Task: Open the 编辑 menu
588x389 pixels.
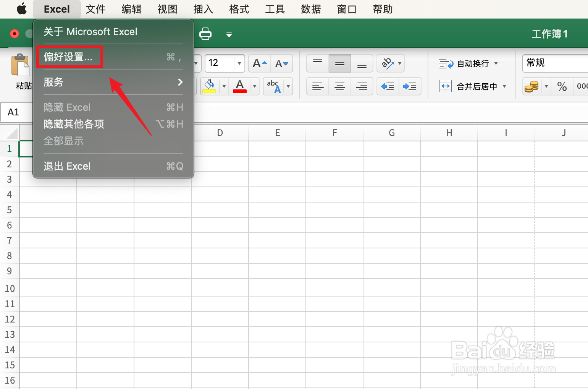Action: (x=131, y=9)
